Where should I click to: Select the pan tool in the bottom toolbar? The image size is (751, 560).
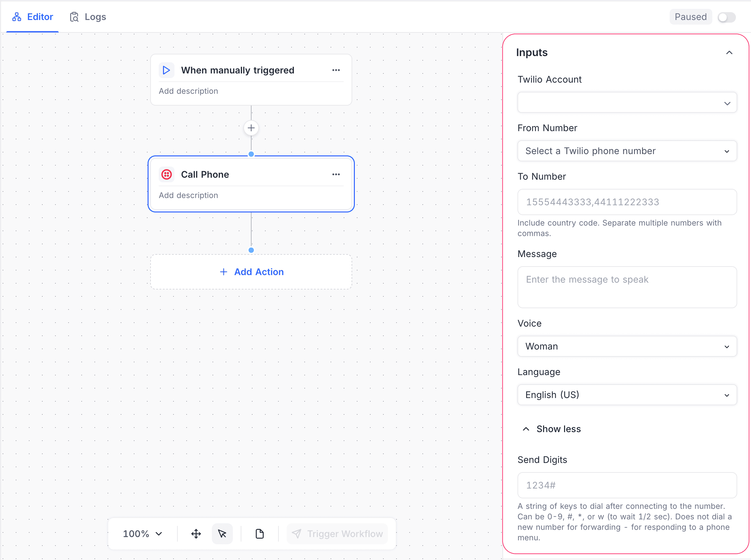tap(196, 533)
